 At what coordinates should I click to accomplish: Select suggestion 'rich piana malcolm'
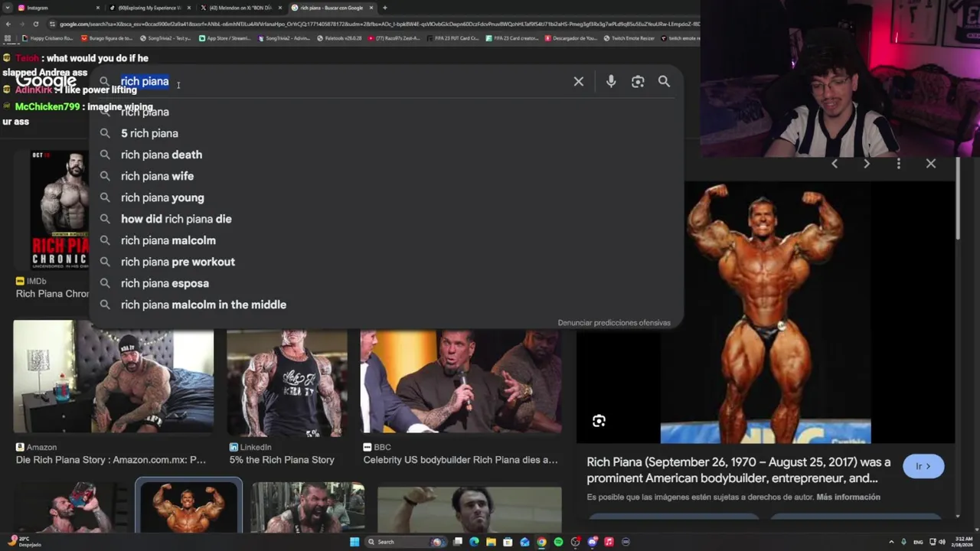[387, 240]
